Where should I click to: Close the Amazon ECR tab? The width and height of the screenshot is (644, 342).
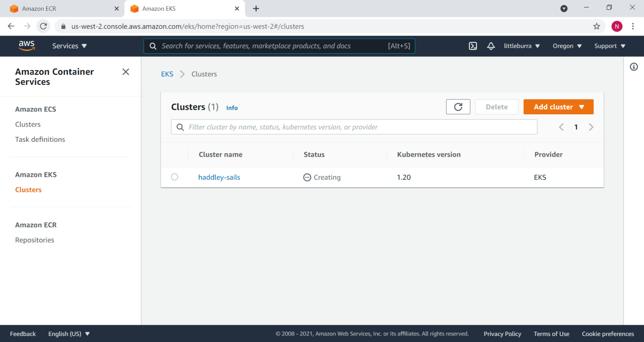tap(116, 8)
